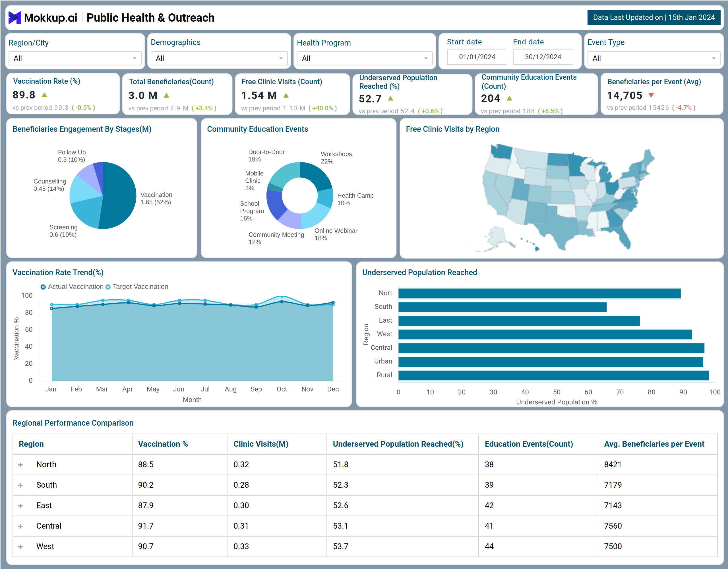Click the Rural bar in Underserved chart
Image resolution: width=728 pixels, height=569 pixels.
click(554, 376)
